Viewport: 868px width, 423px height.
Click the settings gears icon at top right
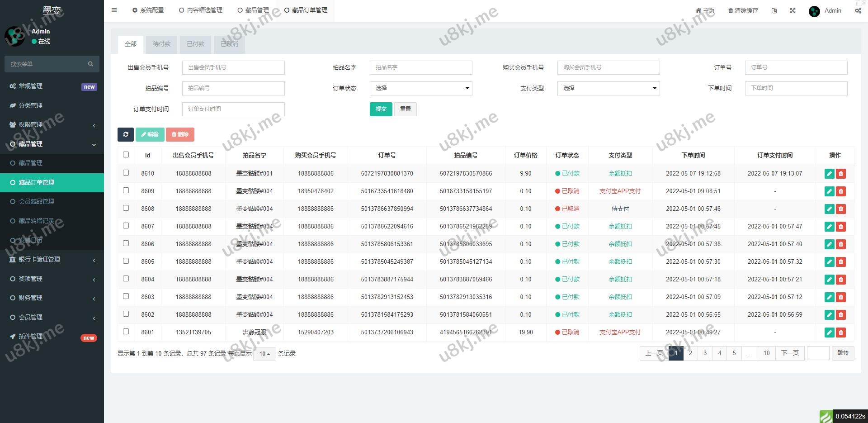(858, 11)
